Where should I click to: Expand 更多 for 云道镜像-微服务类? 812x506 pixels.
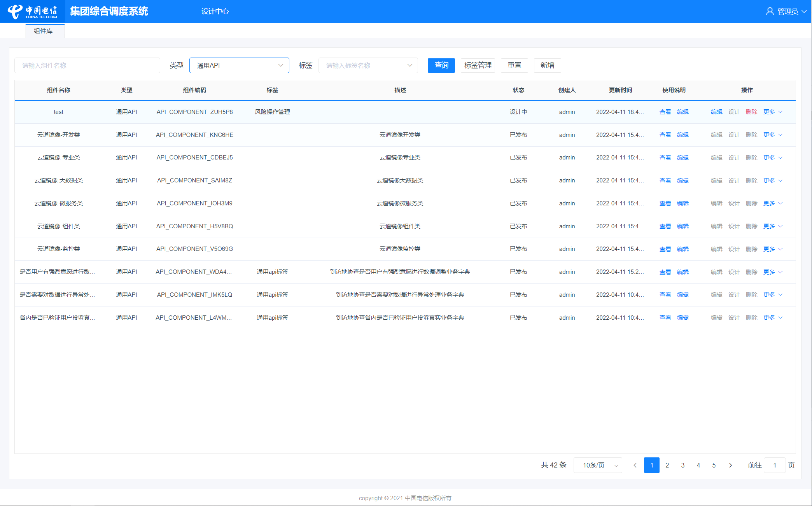point(773,203)
